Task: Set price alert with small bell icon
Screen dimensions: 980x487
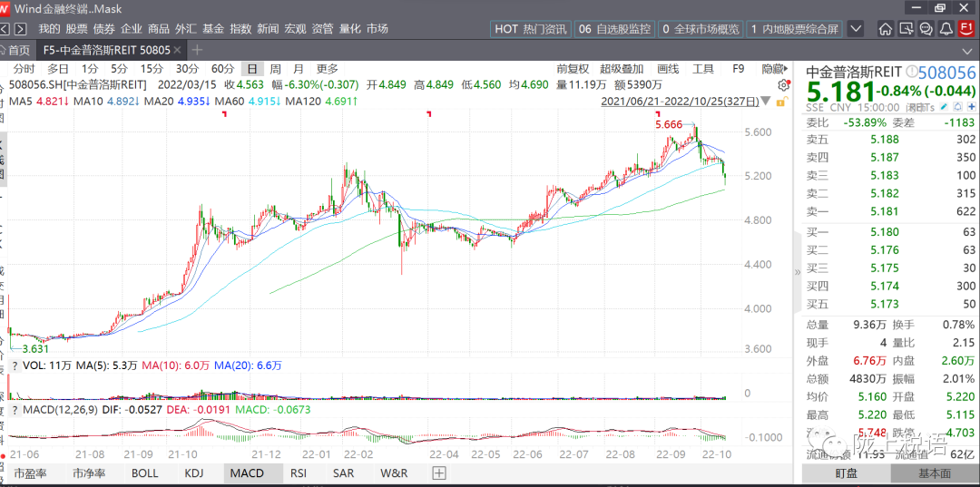Action: click(957, 107)
